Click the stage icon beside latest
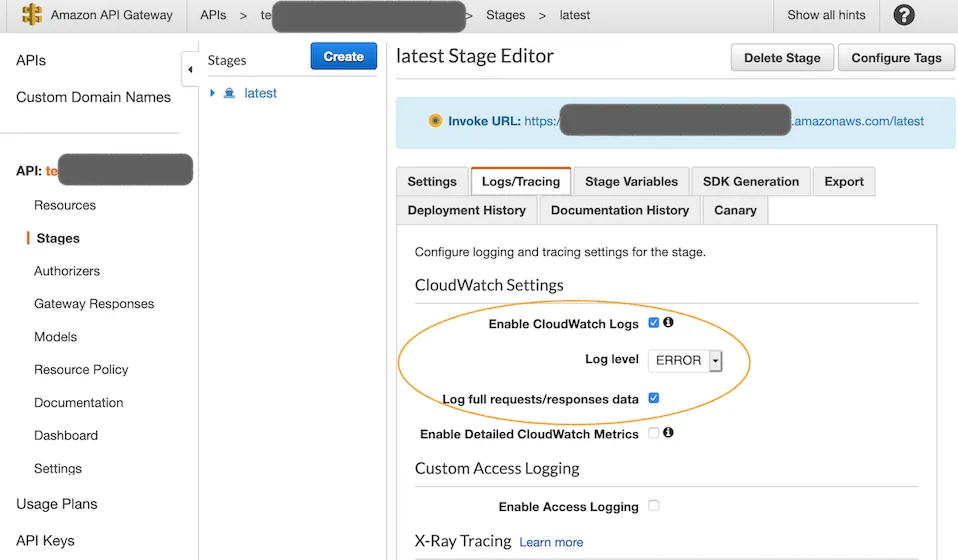Screen dimensions: 958x560 (x=229, y=93)
